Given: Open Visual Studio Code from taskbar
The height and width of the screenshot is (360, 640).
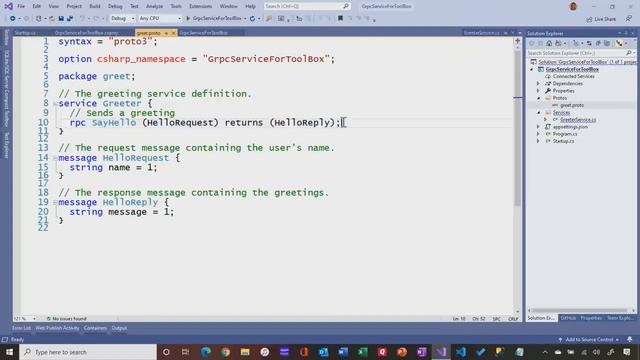Looking at the screenshot, I should coord(461,352).
